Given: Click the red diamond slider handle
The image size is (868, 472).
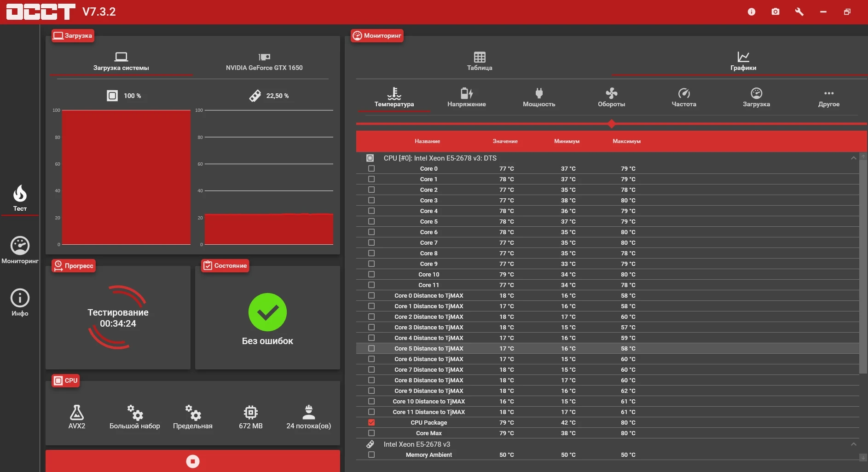Looking at the screenshot, I should [611, 124].
